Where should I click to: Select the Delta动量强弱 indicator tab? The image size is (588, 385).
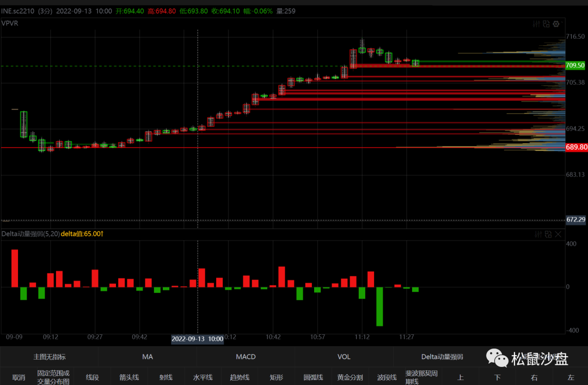(442, 357)
